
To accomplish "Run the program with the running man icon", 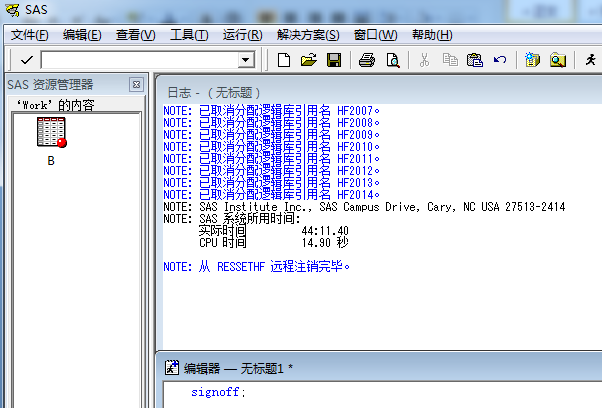I will point(592,60).
